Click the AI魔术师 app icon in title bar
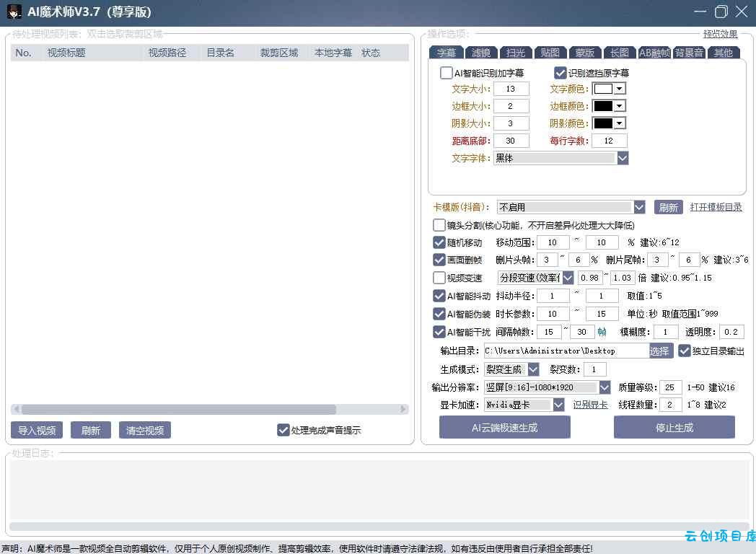 pos(14,12)
